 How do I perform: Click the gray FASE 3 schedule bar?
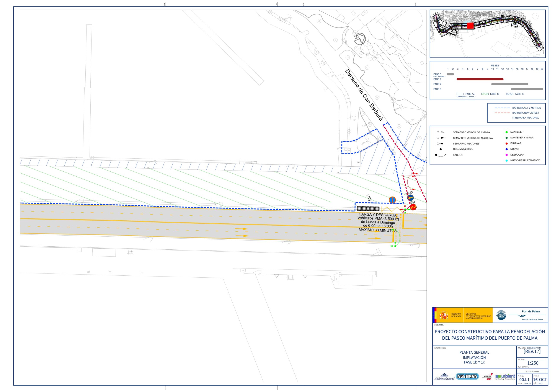pos(527,89)
